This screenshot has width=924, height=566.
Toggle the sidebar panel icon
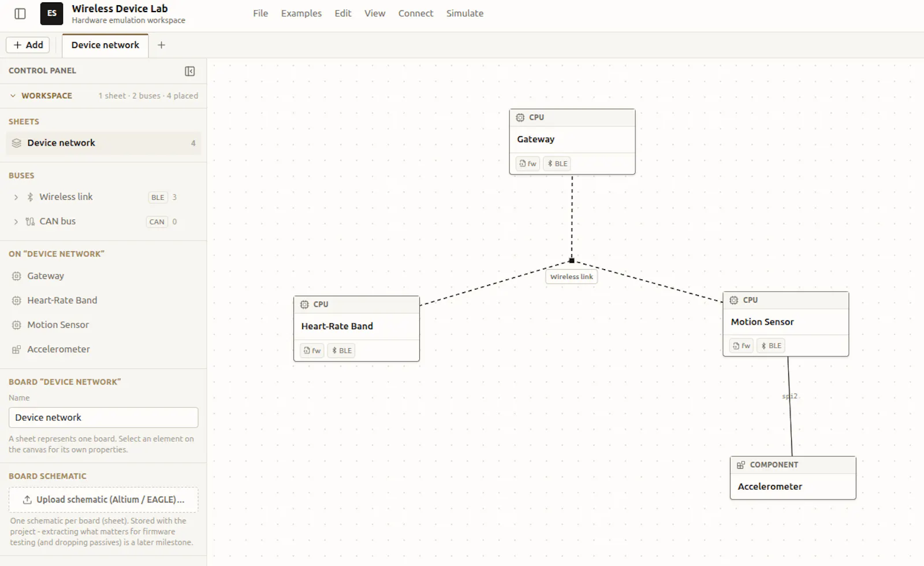click(20, 13)
